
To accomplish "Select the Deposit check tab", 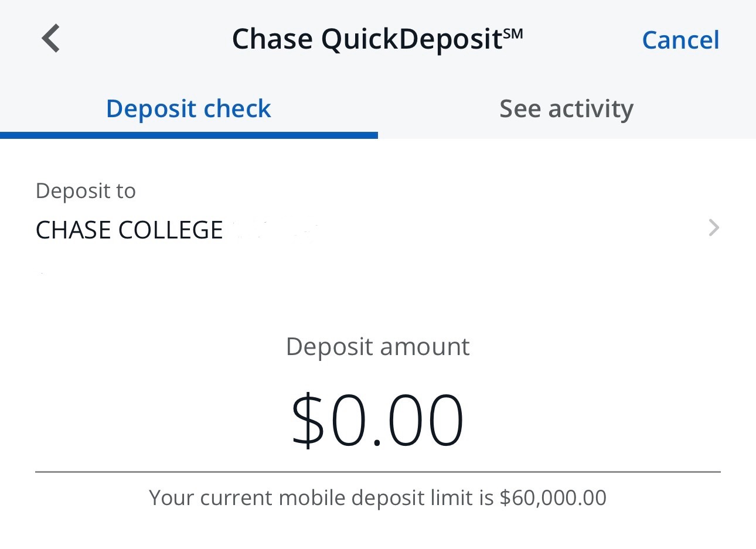I will click(x=188, y=109).
